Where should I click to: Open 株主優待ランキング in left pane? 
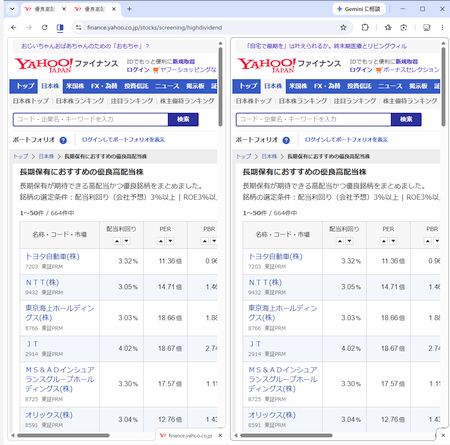pos(187,101)
